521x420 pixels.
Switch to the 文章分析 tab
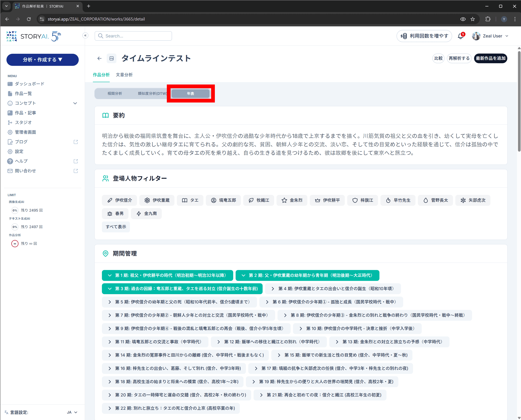pos(124,75)
